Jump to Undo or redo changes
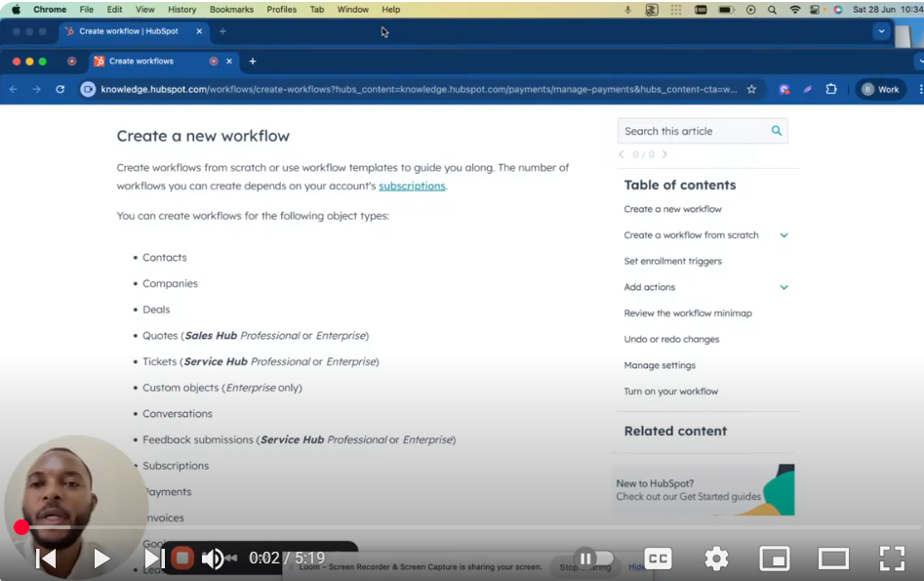The height and width of the screenshot is (581, 924). tap(672, 339)
